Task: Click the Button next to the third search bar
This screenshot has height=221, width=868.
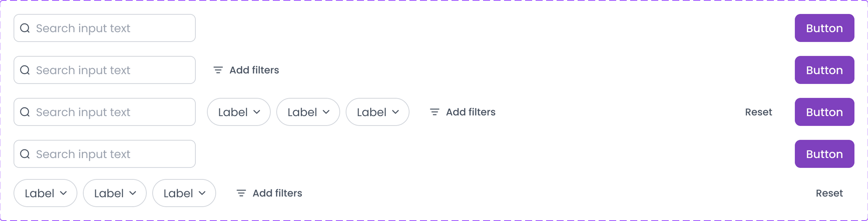Action: 824,112
